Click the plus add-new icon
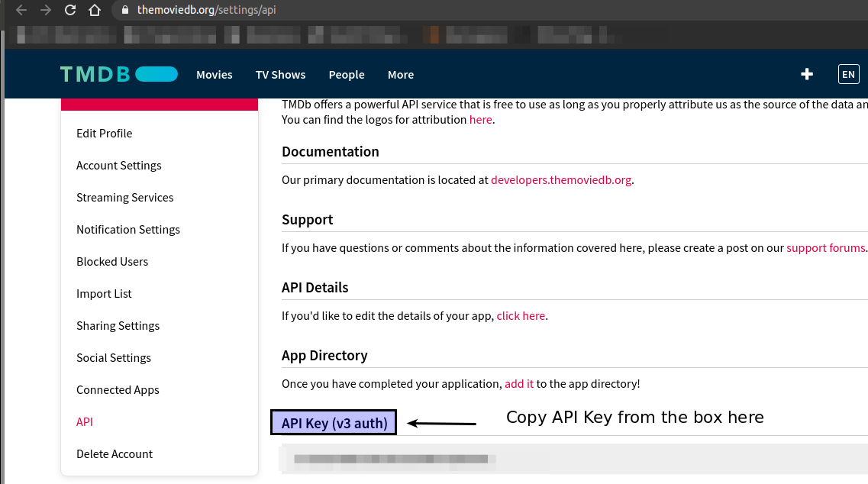This screenshot has width=868, height=484. [807, 74]
